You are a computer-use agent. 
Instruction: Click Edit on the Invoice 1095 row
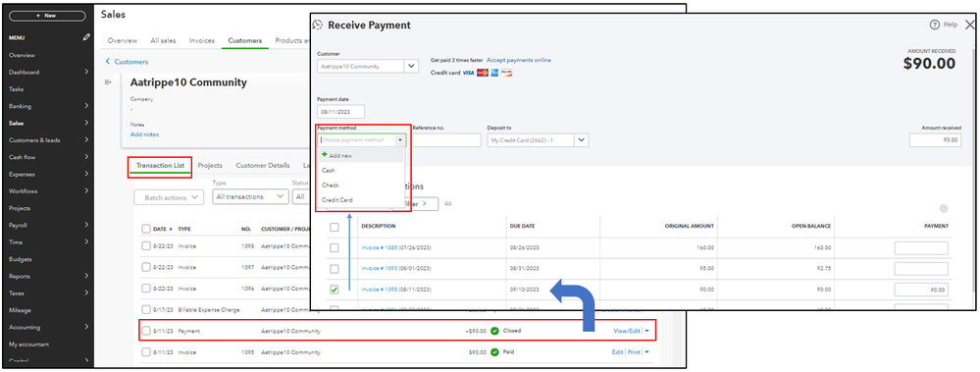pyautogui.click(x=617, y=352)
